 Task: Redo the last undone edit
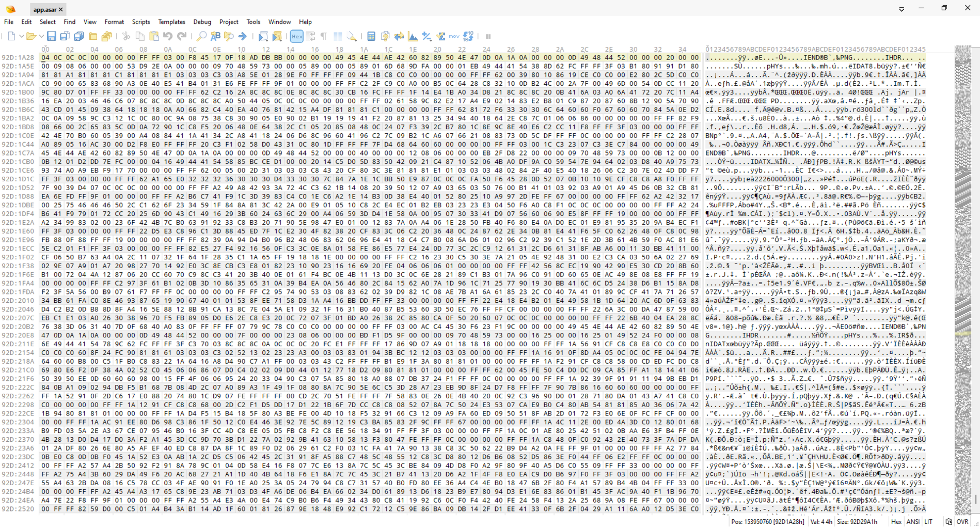point(182,36)
